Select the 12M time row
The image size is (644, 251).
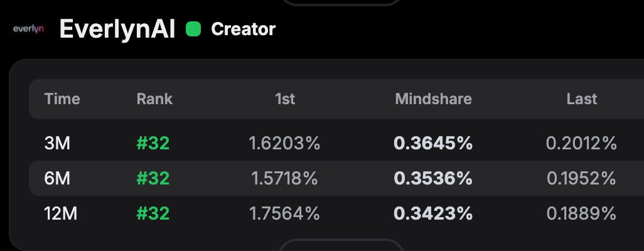pyautogui.click(x=60, y=213)
